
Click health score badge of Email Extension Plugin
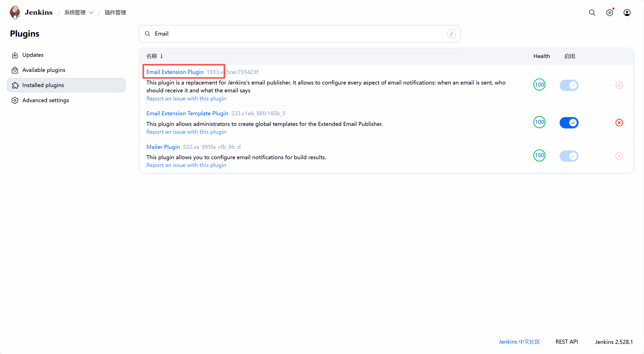tap(539, 85)
